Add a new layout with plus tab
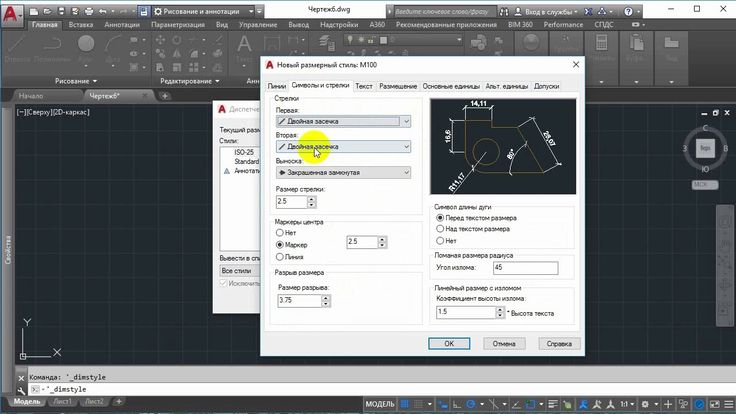The image size is (736, 414). [118, 401]
